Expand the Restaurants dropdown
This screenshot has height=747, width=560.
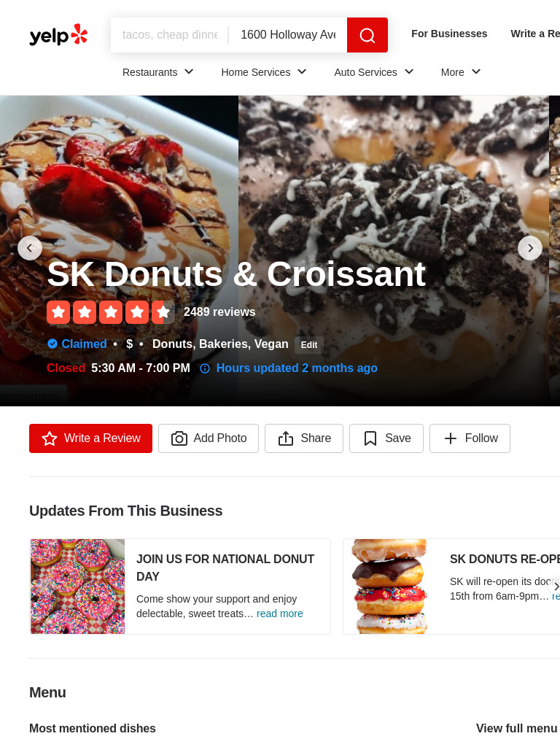point(157,72)
